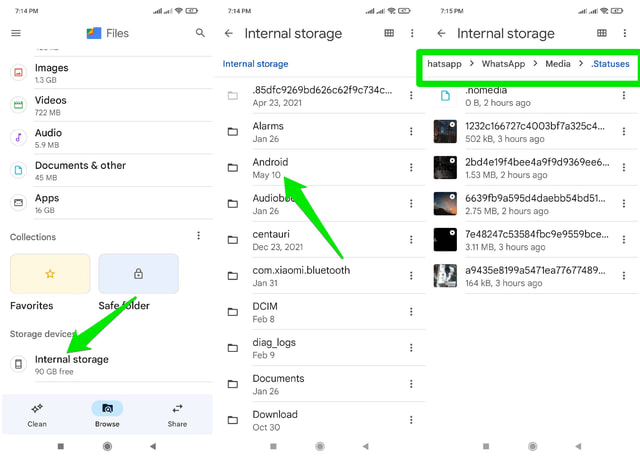The height and width of the screenshot is (460, 640).
Task: Open the 7e48247c53584fbc9e9559bce file
Action: click(533, 240)
